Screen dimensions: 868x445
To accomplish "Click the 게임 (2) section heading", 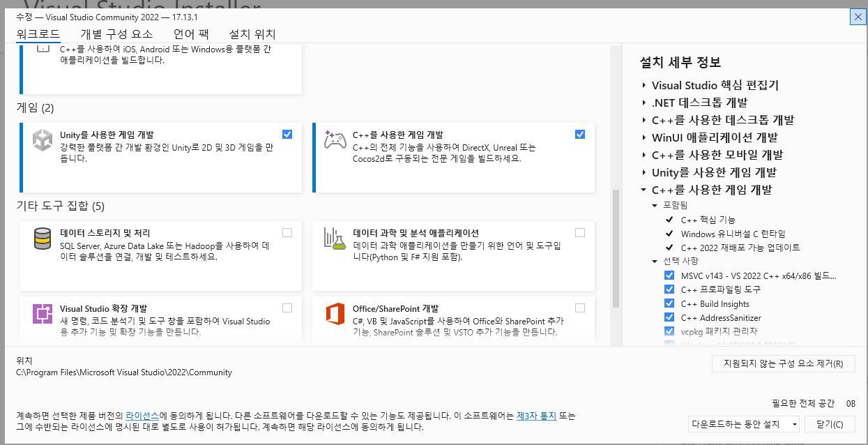I will point(35,107).
